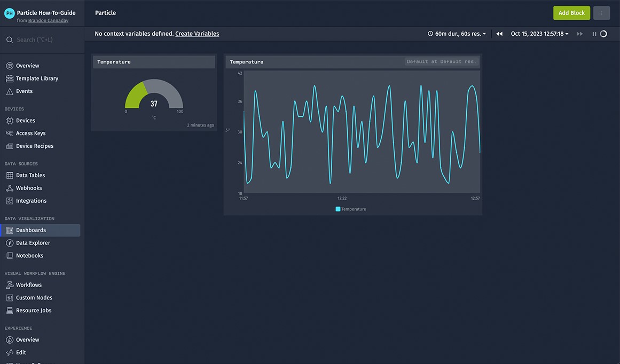The image size is (620, 364).
Task: Open Webhooks in the sidebar
Action: (x=28, y=188)
